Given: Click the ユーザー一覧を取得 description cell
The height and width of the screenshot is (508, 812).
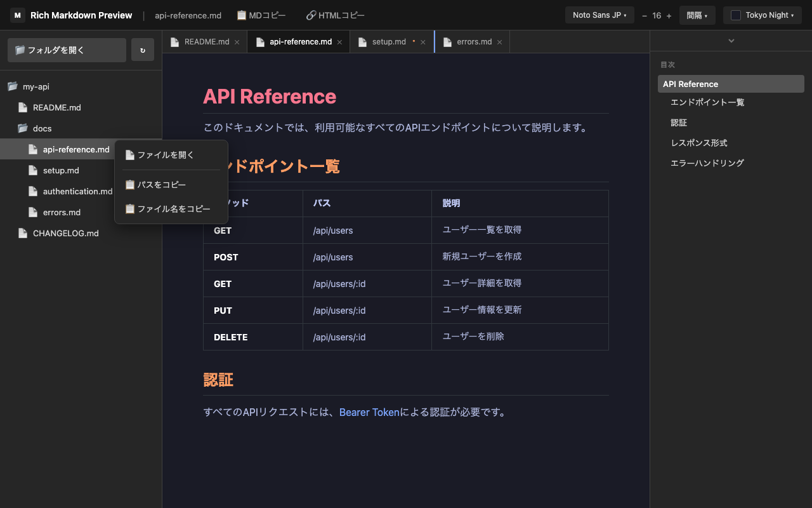Looking at the screenshot, I should tap(520, 231).
